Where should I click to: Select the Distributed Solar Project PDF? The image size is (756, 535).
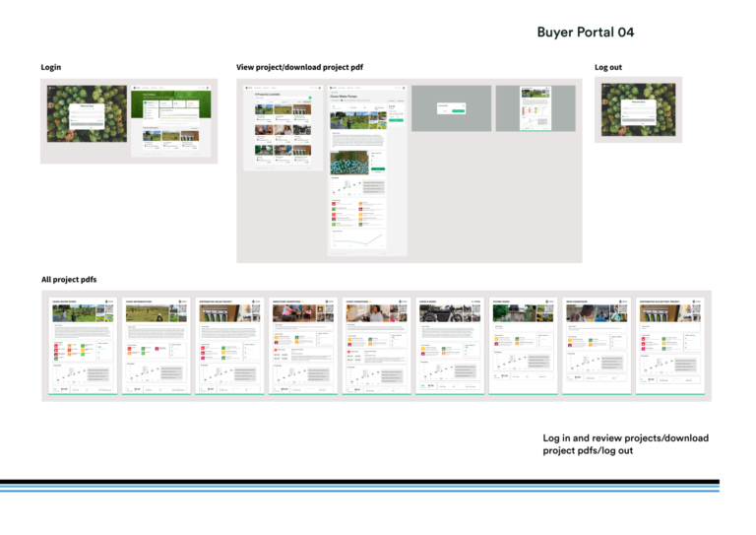[227, 345]
